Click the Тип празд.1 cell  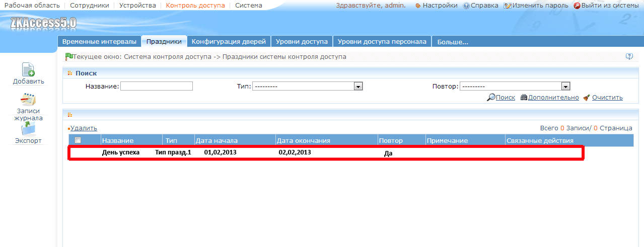coord(173,152)
